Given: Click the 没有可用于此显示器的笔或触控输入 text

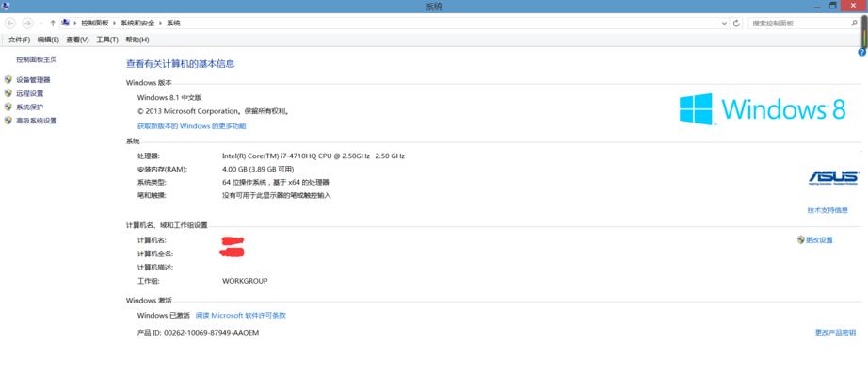Looking at the screenshot, I should coord(277,196).
